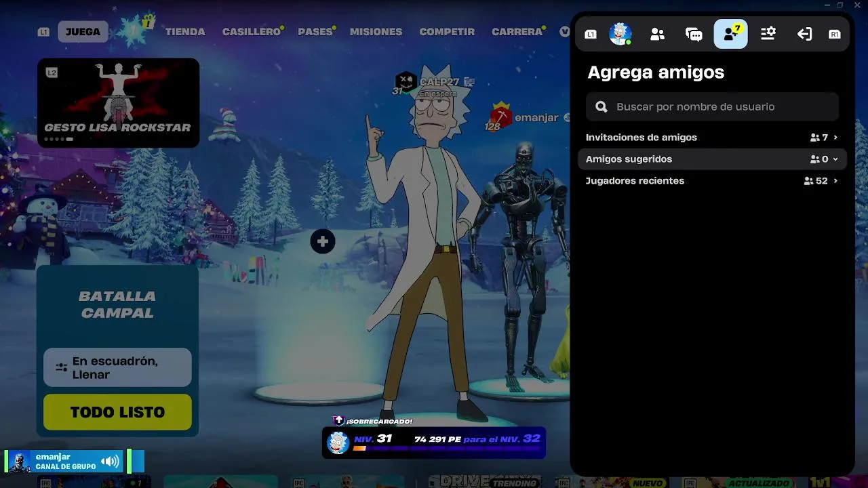The width and height of the screenshot is (868, 488).
Task: Click the Buscar por nombre de usuario field
Action: pyautogui.click(x=712, y=107)
